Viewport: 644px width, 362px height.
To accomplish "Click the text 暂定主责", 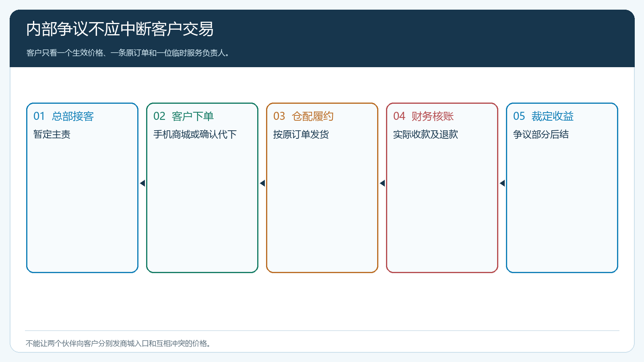I will coord(52,134).
